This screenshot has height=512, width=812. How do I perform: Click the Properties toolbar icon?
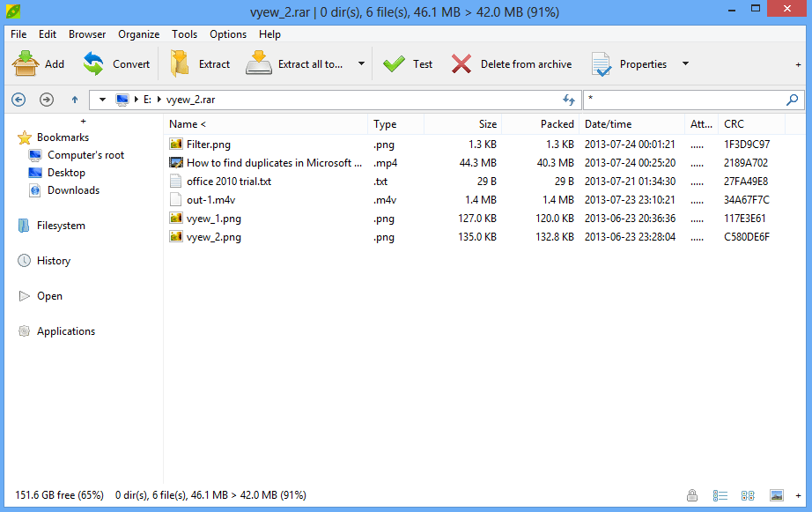601,64
